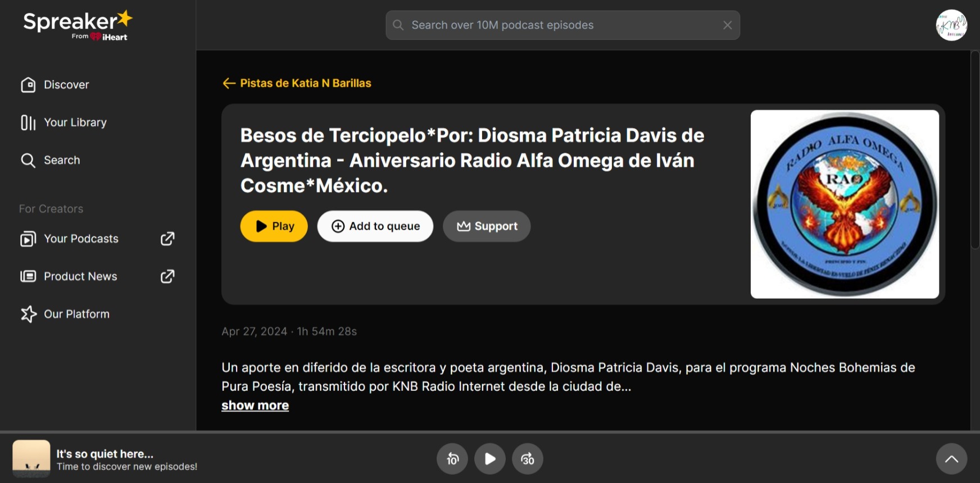Click the Our Platform star icon
The height and width of the screenshot is (483, 980).
28,314
